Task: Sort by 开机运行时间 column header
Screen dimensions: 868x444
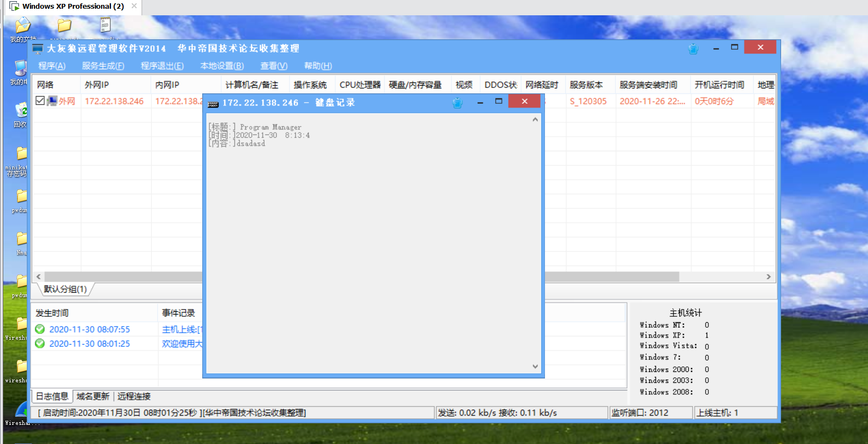Action: pyautogui.click(x=722, y=85)
